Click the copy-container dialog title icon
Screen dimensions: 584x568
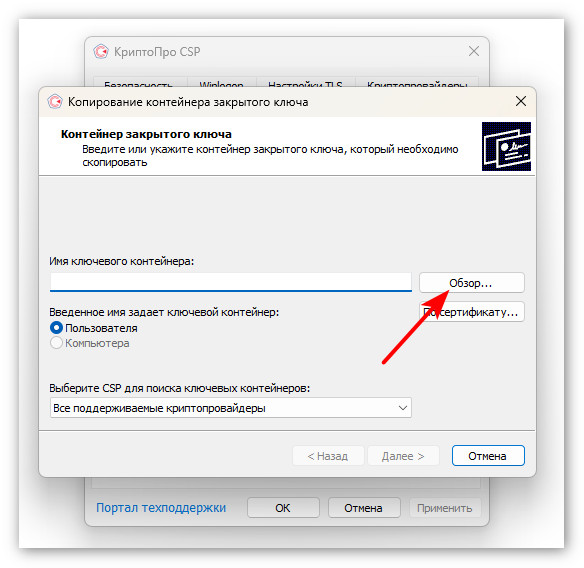pos(55,102)
